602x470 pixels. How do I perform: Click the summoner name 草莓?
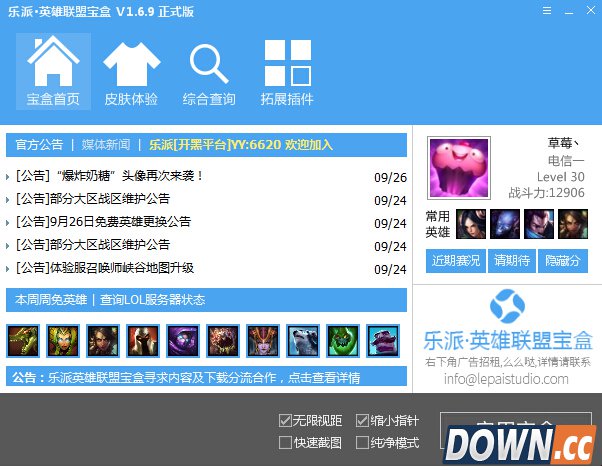[x=564, y=143]
